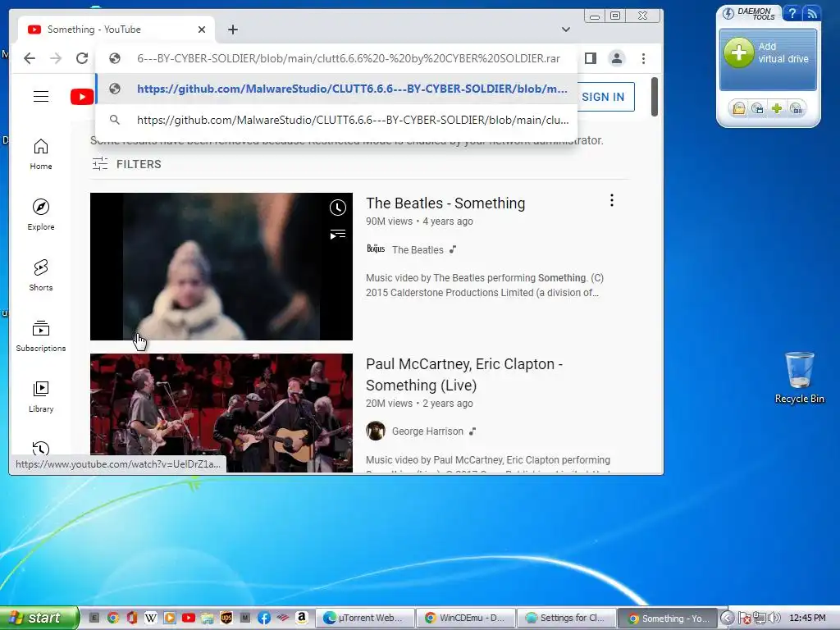Click the tray volume speaker icon
Screen dimensions: 840x630
pos(774,618)
